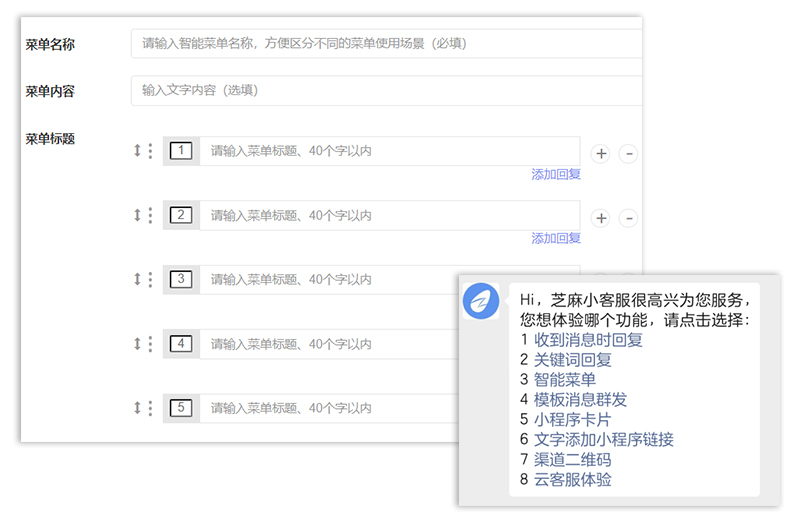Select 云客服体验 in the chat menu
The height and width of the screenshot is (523, 800).
click(x=572, y=480)
